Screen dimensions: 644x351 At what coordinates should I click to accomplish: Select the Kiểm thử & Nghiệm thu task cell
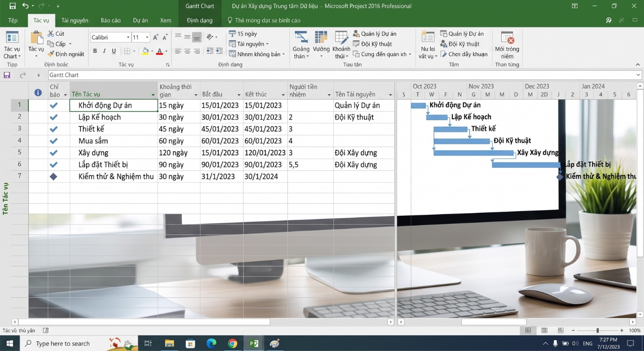(x=114, y=177)
